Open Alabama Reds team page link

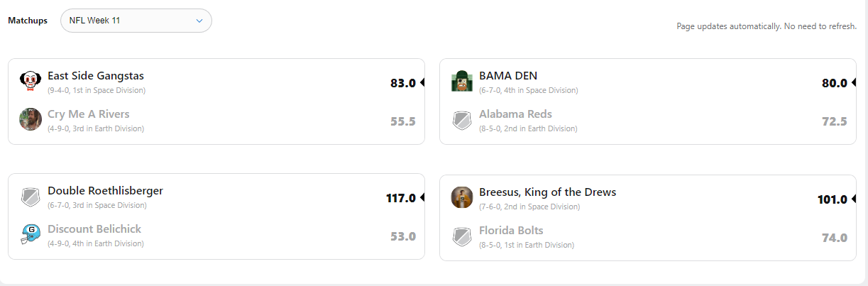click(x=515, y=114)
